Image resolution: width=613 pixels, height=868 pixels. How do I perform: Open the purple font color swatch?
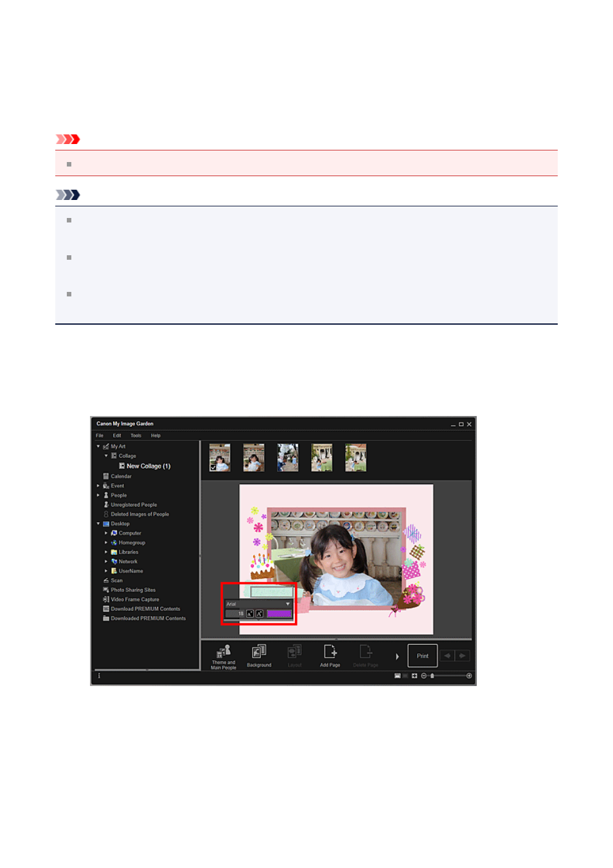[280, 614]
